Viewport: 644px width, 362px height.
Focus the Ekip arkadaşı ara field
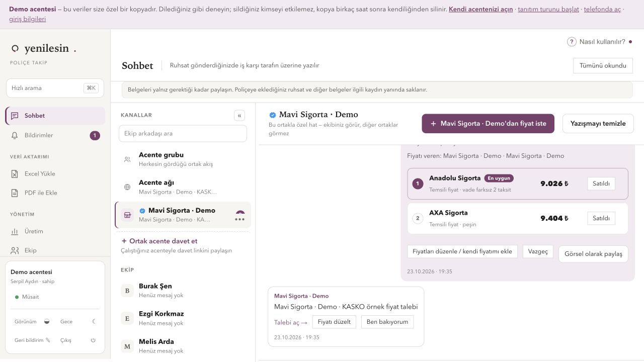(x=183, y=134)
